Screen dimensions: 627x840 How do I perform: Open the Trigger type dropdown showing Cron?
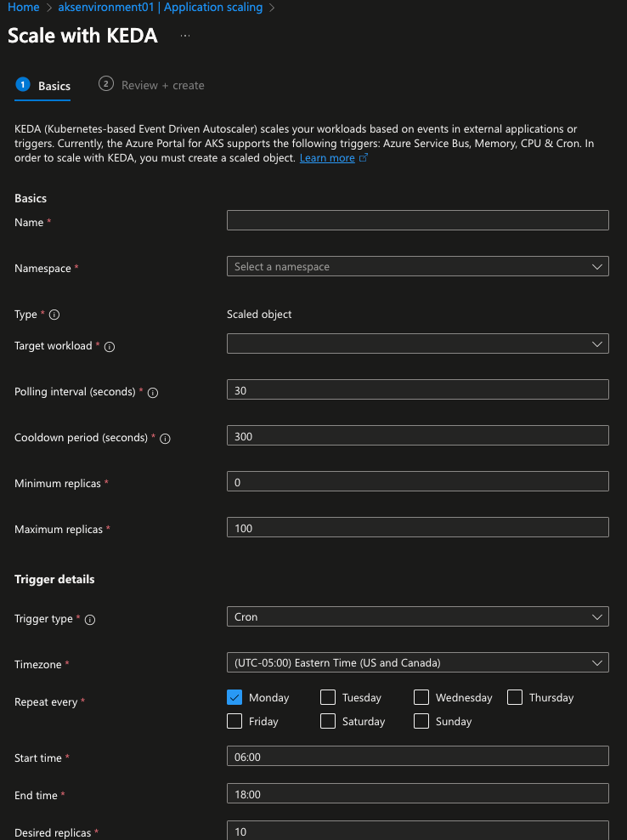point(417,617)
